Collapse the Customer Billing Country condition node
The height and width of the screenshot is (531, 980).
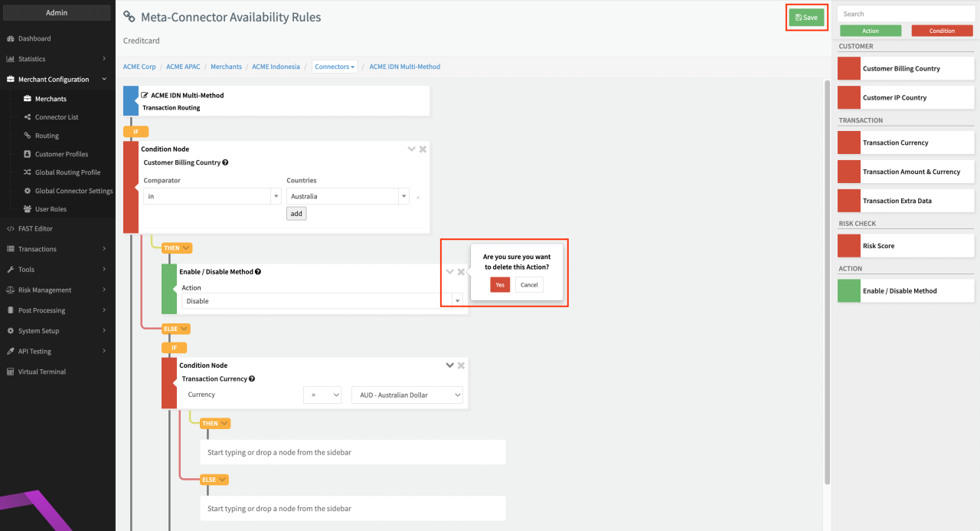411,149
